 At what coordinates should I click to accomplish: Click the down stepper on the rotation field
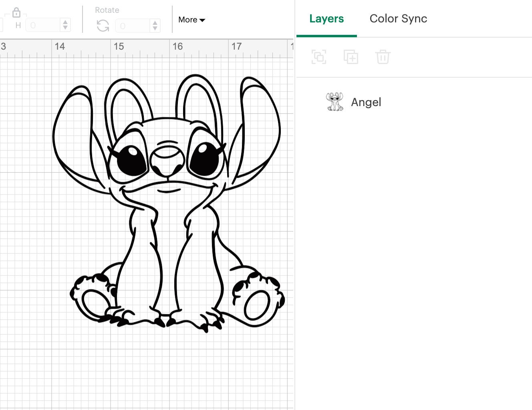(x=155, y=28)
